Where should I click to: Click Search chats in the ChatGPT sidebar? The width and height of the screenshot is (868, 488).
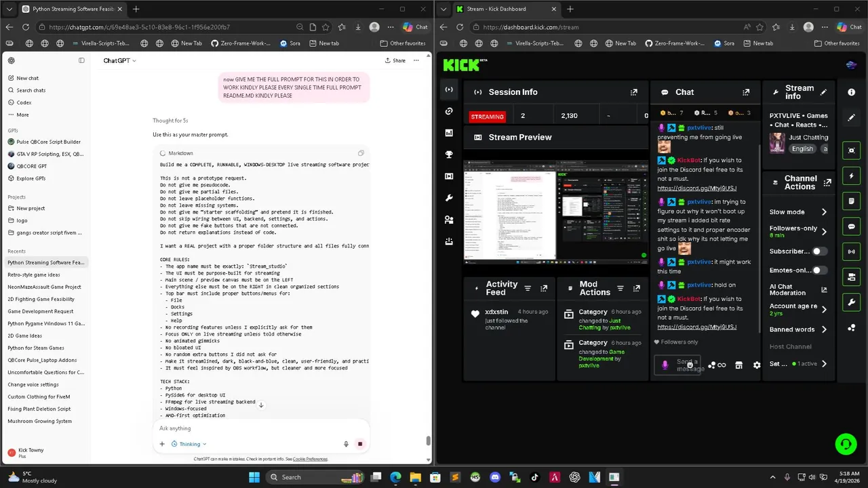(x=31, y=90)
